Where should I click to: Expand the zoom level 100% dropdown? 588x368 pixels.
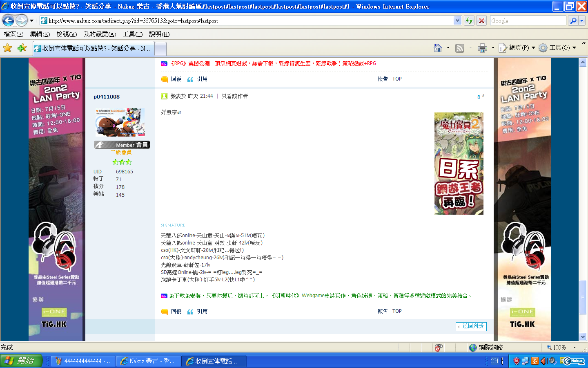[x=575, y=348]
